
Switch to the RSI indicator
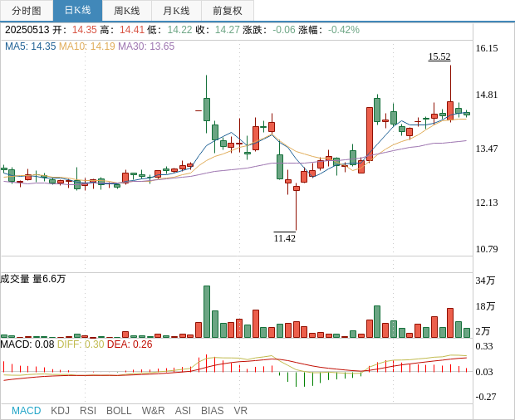coord(88,411)
